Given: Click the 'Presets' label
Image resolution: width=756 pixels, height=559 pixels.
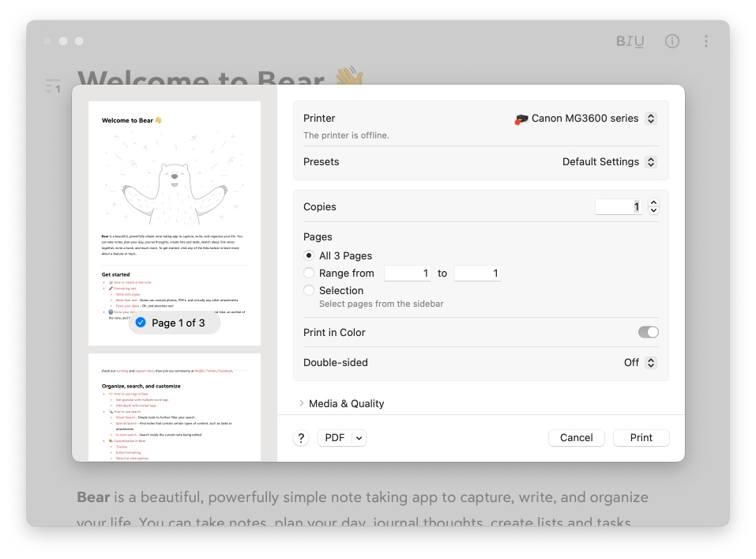Looking at the screenshot, I should pyautogui.click(x=321, y=162).
